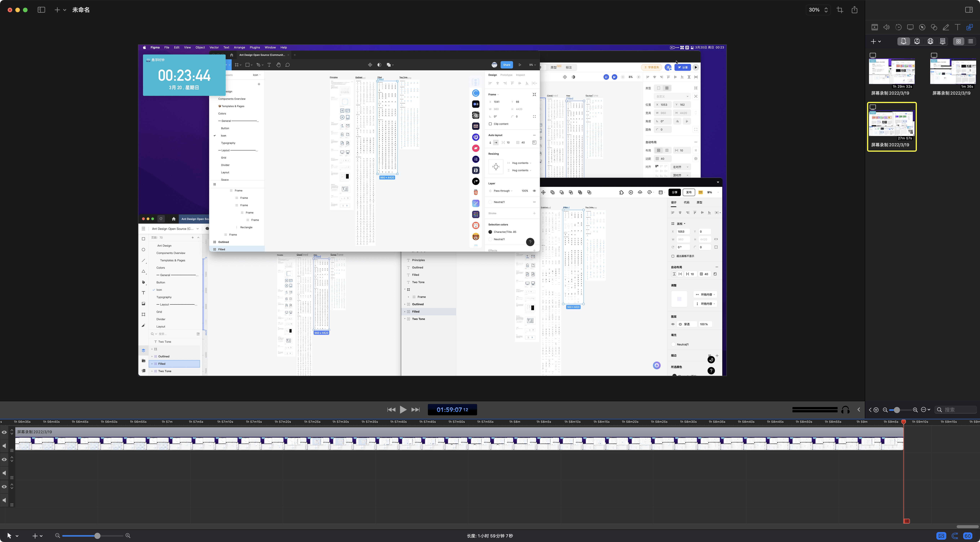Hide the first track with its eye icon
The width and height of the screenshot is (980, 542).
click(4, 432)
